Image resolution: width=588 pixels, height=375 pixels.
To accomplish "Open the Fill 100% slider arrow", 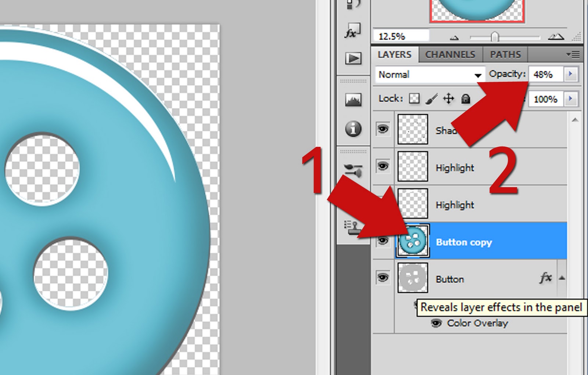I will pos(571,98).
